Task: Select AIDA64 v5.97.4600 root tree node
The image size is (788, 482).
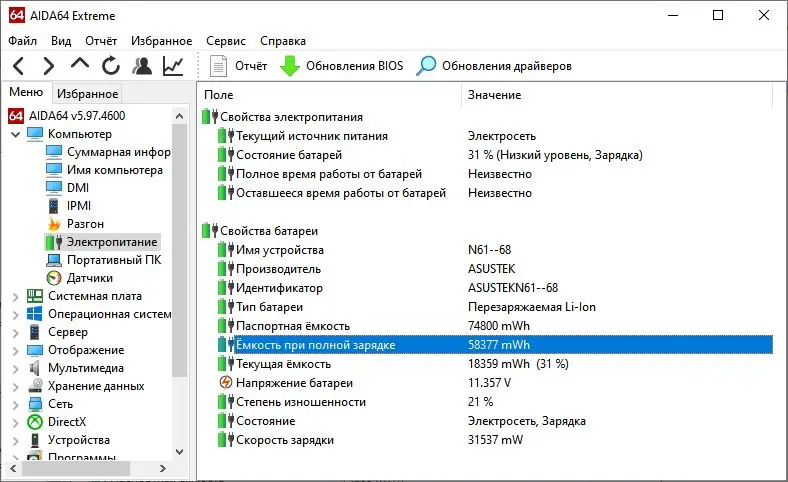Action: click(x=77, y=116)
